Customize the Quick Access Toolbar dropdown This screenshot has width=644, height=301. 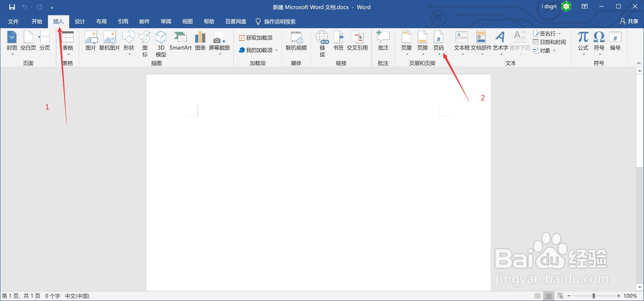click(x=52, y=7)
